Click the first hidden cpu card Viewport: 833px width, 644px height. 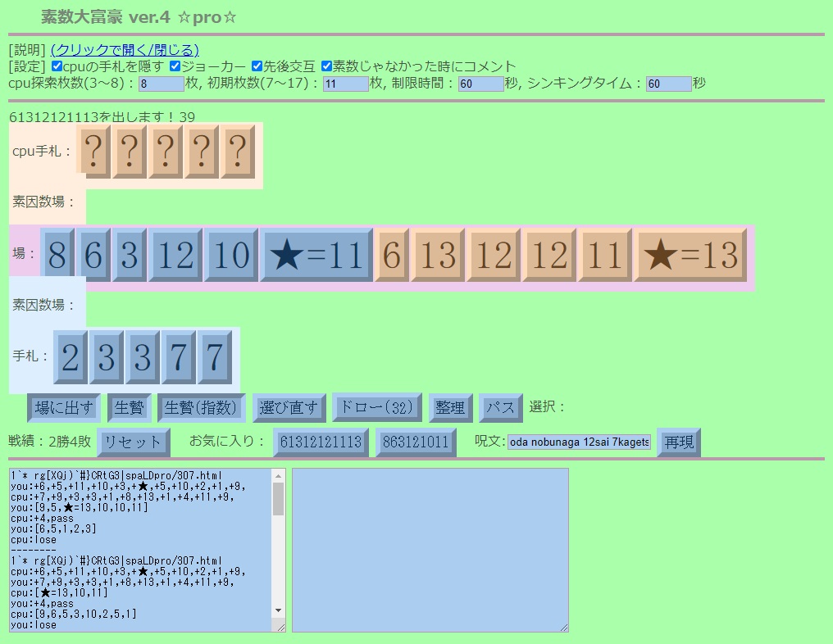tap(93, 152)
